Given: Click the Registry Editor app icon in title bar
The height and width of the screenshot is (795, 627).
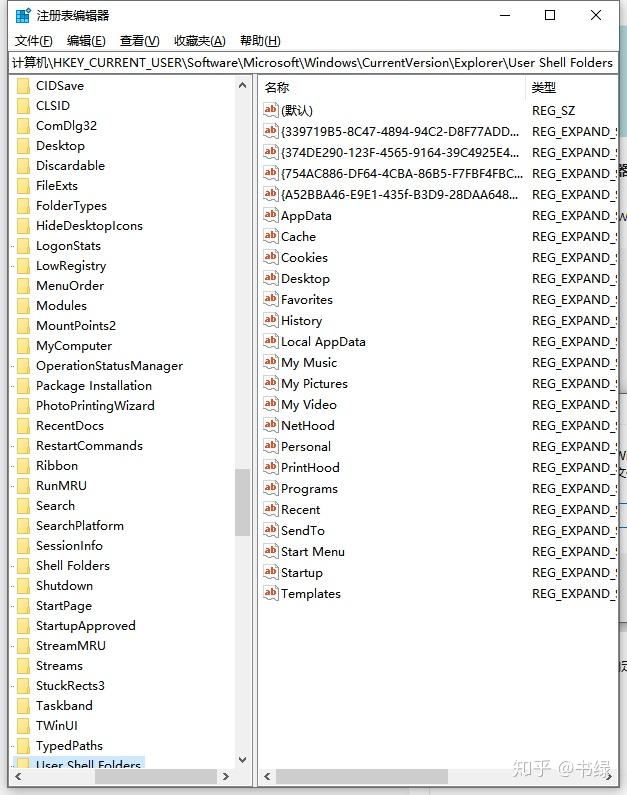Looking at the screenshot, I should (23, 16).
